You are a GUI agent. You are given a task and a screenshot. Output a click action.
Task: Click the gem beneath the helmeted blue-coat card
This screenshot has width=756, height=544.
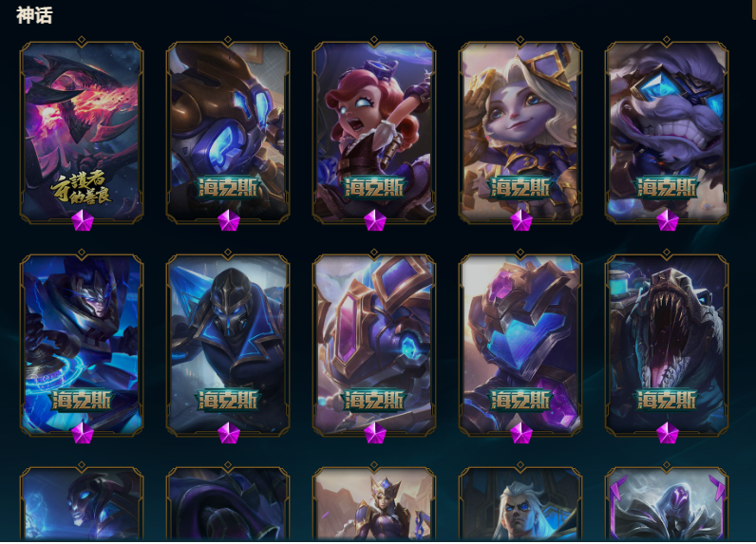tap(229, 433)
